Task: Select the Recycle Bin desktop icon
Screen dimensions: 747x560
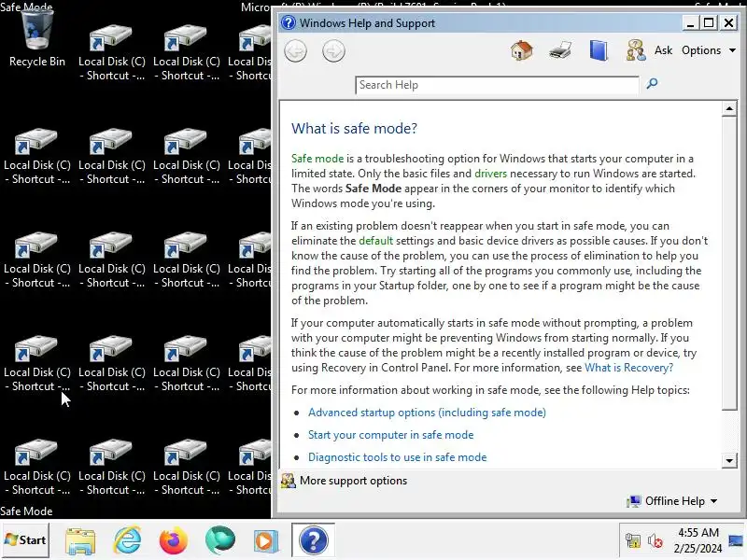Action: [x=36, y=40]
